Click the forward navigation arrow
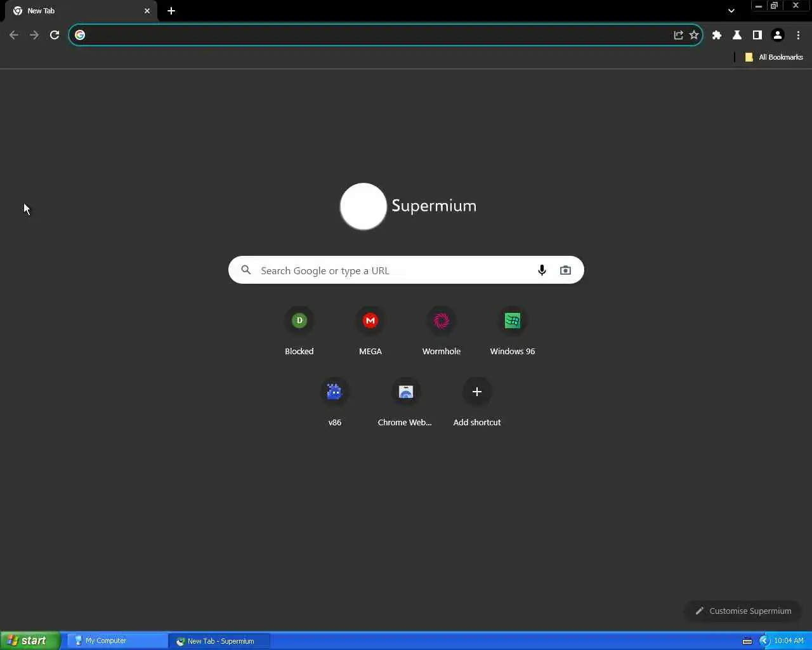The width and height of the screenshot is (812, 650). (34, 35)
